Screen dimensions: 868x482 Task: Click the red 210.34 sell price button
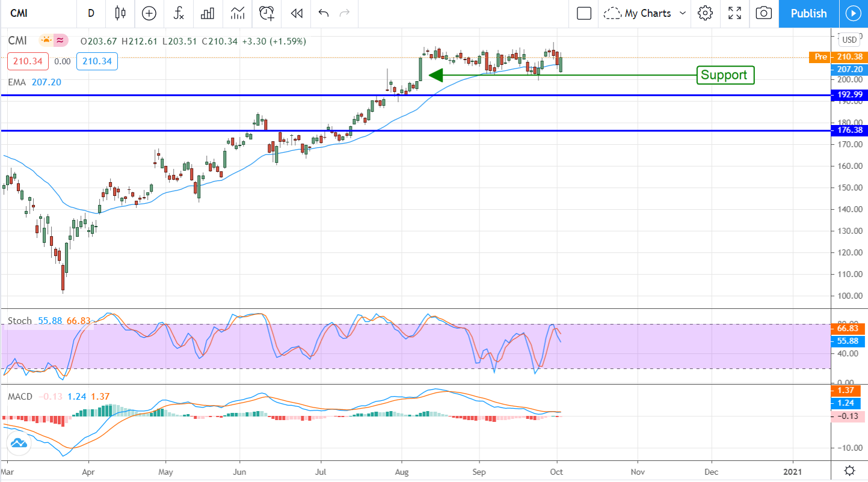click(x=28, y=61)
